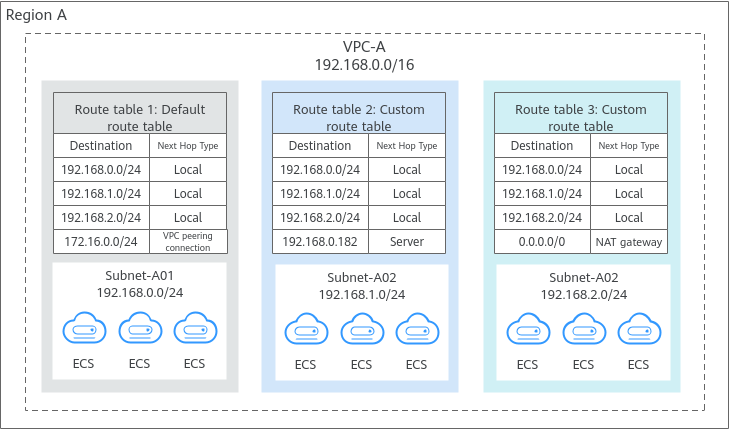Click the VPC peering connection cell
Image resolution: width=729 pixels, height=429 pixels.
[x=188, y=242]
